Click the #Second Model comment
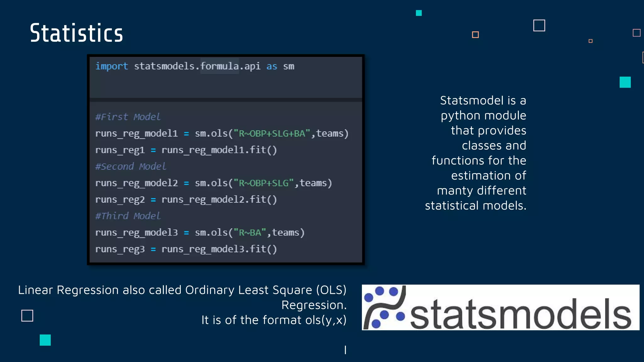644x362 pixels. [x=130, y=167]
